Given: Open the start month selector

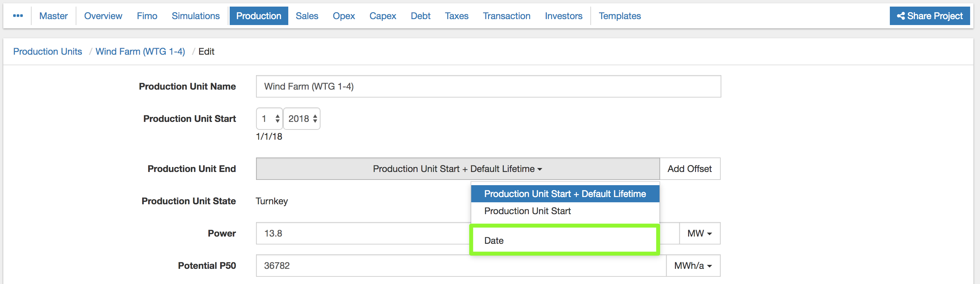Looking at the screenshot, I should tap(269, 119).
